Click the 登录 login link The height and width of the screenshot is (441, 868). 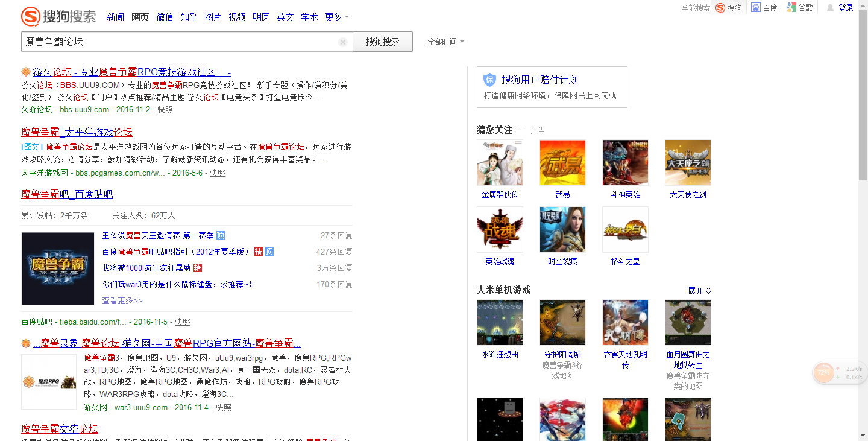[846, 8]
